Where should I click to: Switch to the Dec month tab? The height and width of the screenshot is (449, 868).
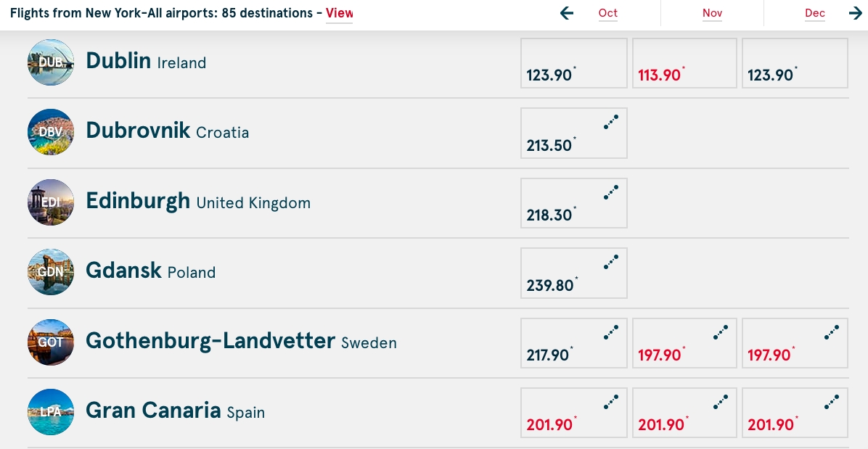pos(815,13)
